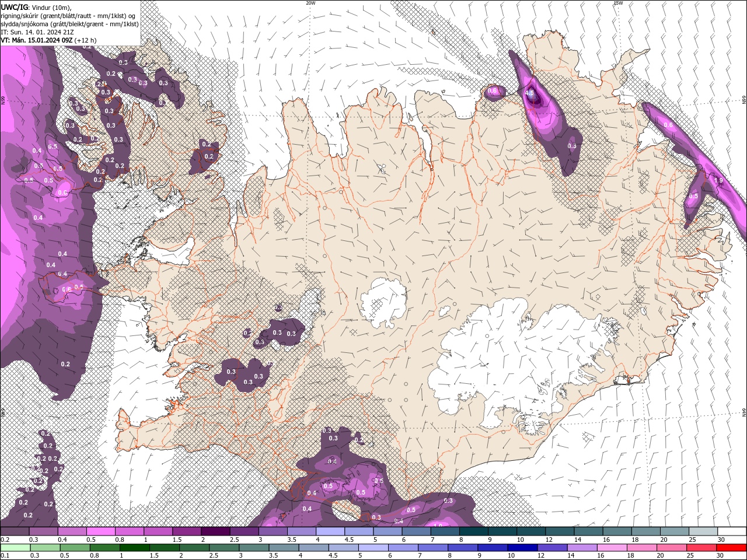Choose the blue rain swatch starting at 9

click(493, 548)
